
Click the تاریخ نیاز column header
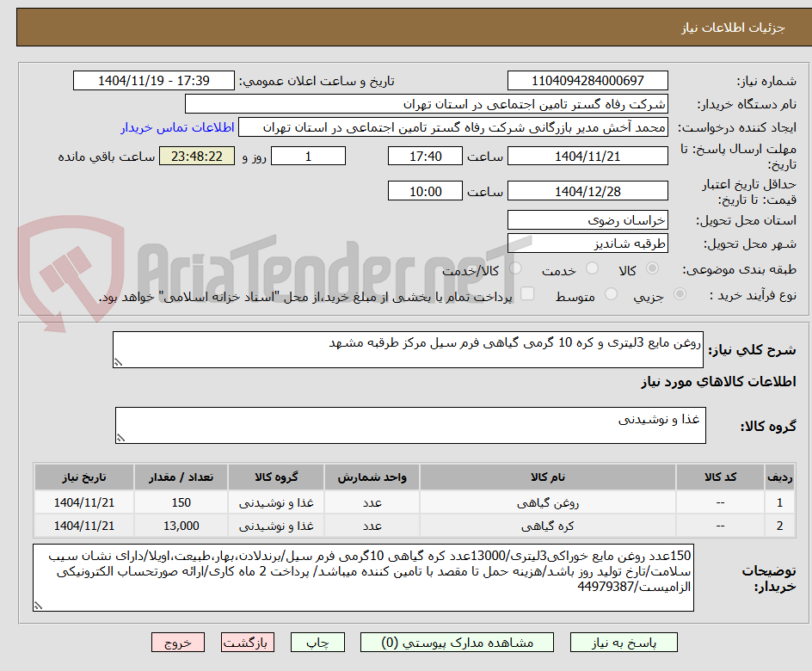coord(84,477)
